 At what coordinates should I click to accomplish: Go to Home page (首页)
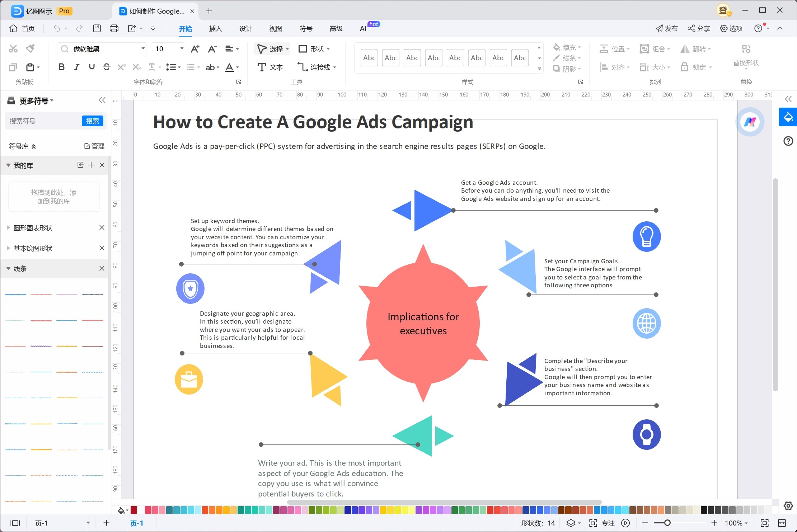pos(22,28)
